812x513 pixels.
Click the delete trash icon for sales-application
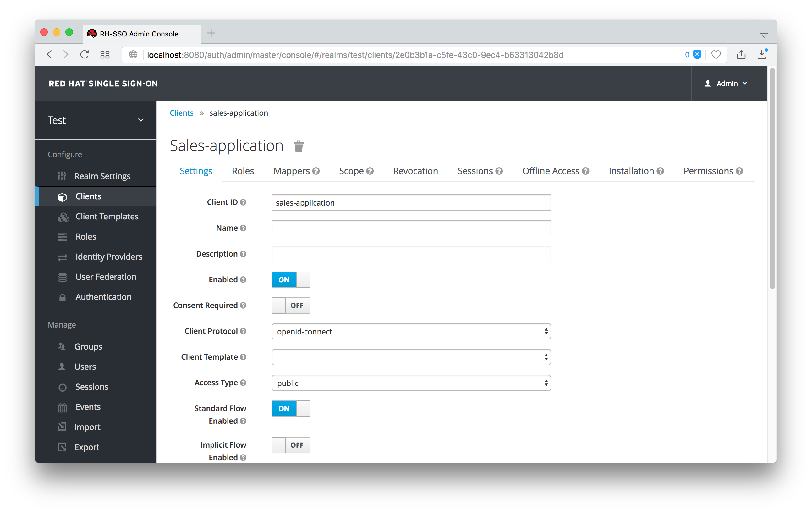click(299, 146)
